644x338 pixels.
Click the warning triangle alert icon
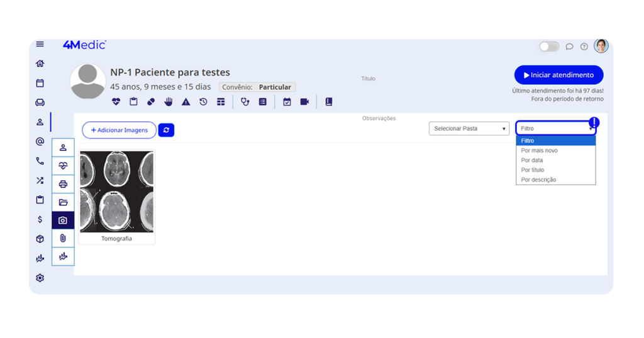(186, 102)
